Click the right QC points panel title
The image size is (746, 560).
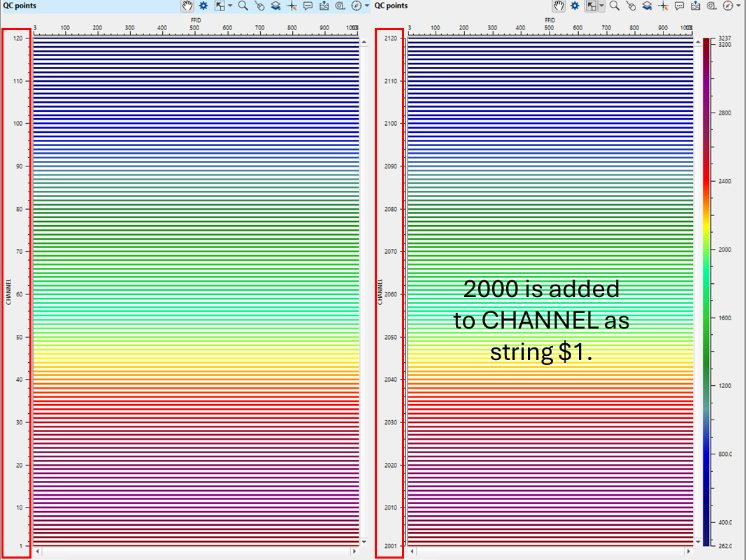pyautogui.click(x=391, y=6)
